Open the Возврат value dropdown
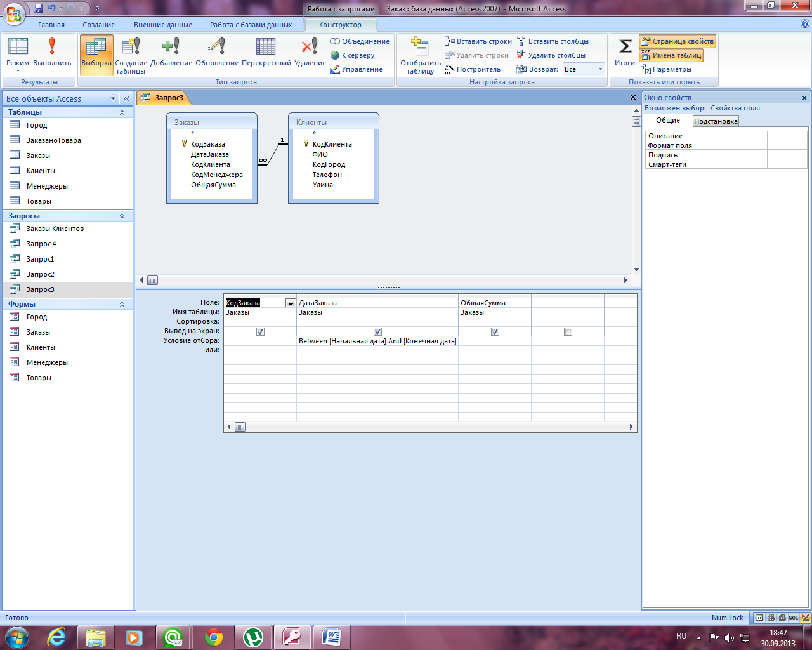The height and width of the screenshot is (650, 812). (600, 69)
